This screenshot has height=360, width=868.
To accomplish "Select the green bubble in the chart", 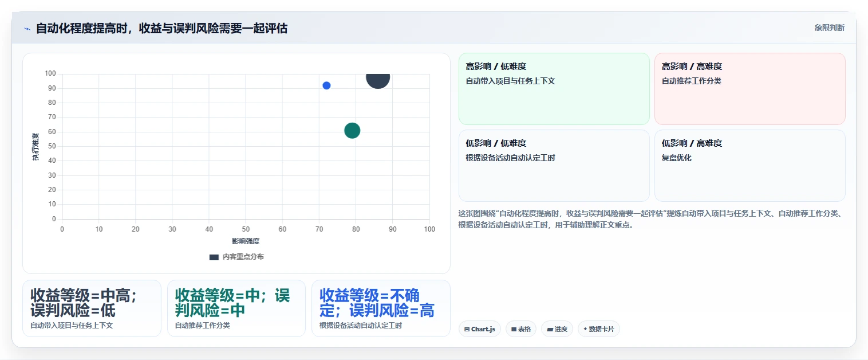I will click(352, 131).
